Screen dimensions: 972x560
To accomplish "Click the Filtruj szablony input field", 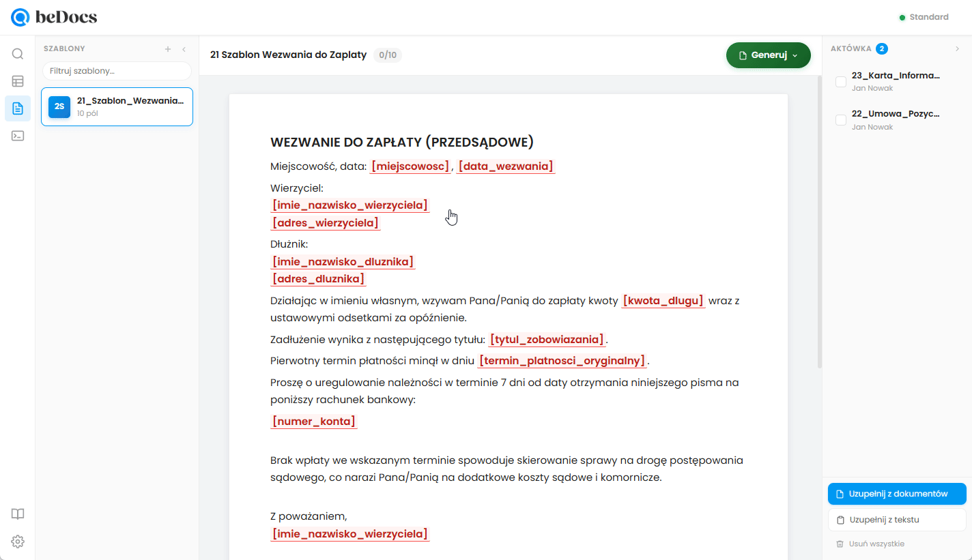I will point(117,71).
